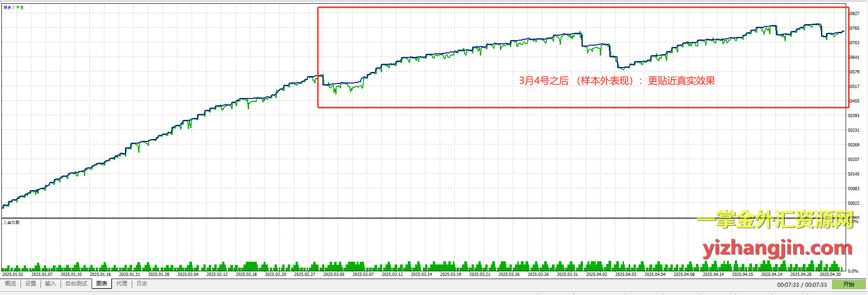This screenshot has height=295, width=868.
Task: Click the 2025.04.15 date label
Action: pyautogui.click(x=743, y=274)
